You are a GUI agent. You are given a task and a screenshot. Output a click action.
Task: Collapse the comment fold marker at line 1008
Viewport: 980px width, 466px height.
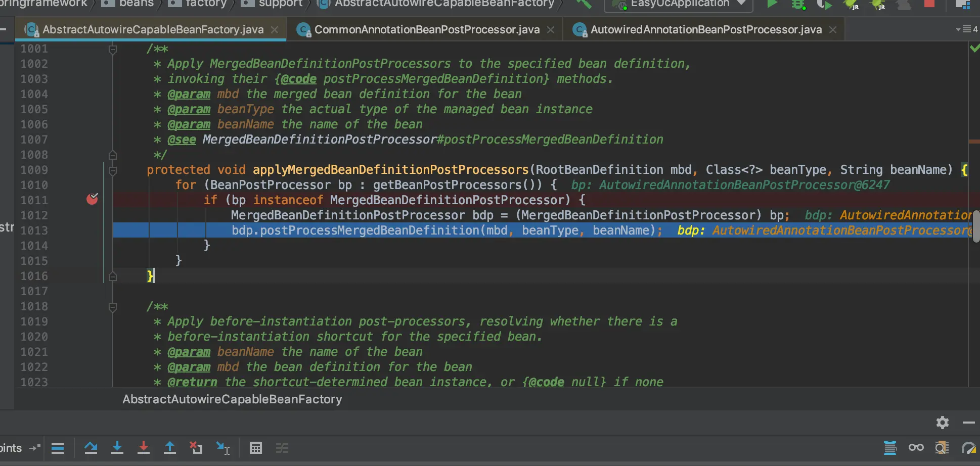pos(113,155)
